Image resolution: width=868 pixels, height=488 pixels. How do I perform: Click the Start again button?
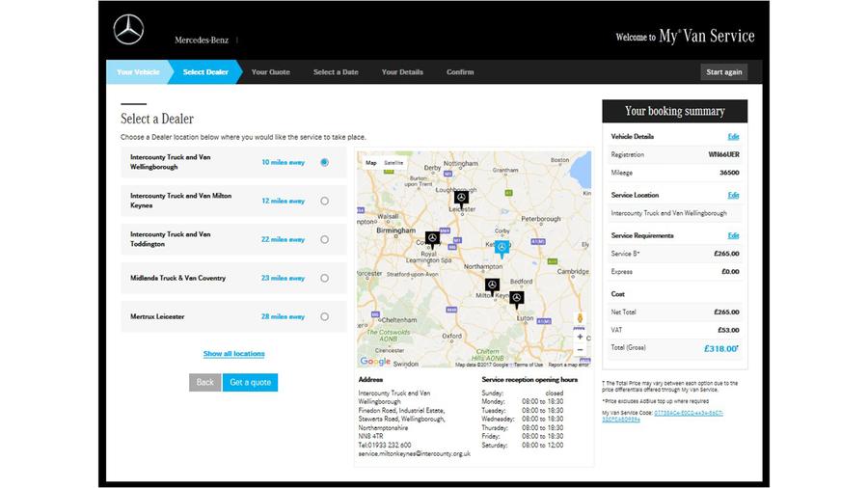723,72
